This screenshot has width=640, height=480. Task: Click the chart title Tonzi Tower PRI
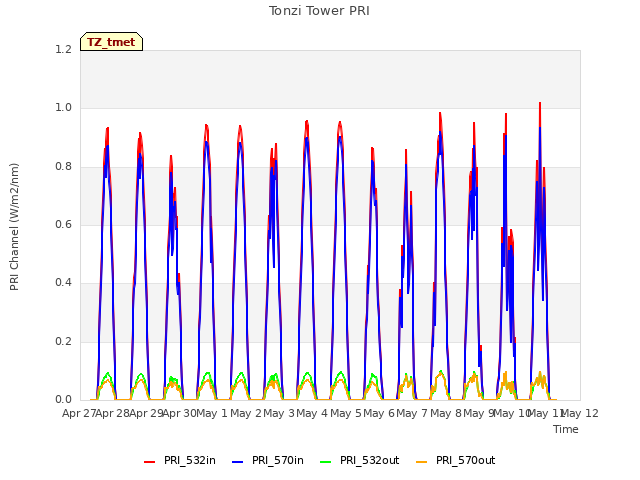(319, 11)
